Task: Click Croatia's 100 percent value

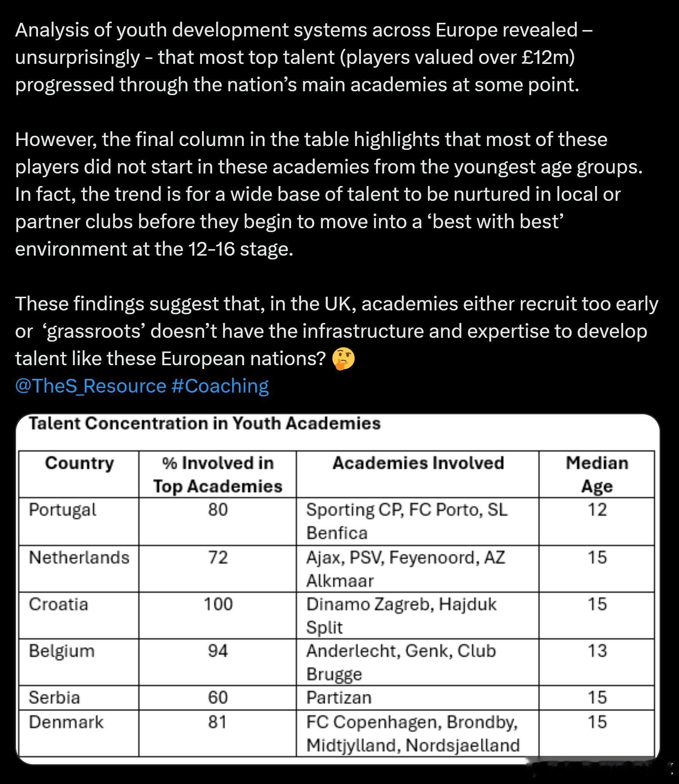Action: (218, 604)
